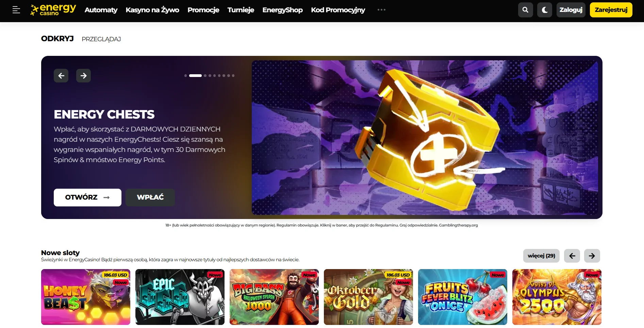Open Oktobeer Gold slot thumbnail
This screenshot has width=644, height=328.
(x=368, y=297)
